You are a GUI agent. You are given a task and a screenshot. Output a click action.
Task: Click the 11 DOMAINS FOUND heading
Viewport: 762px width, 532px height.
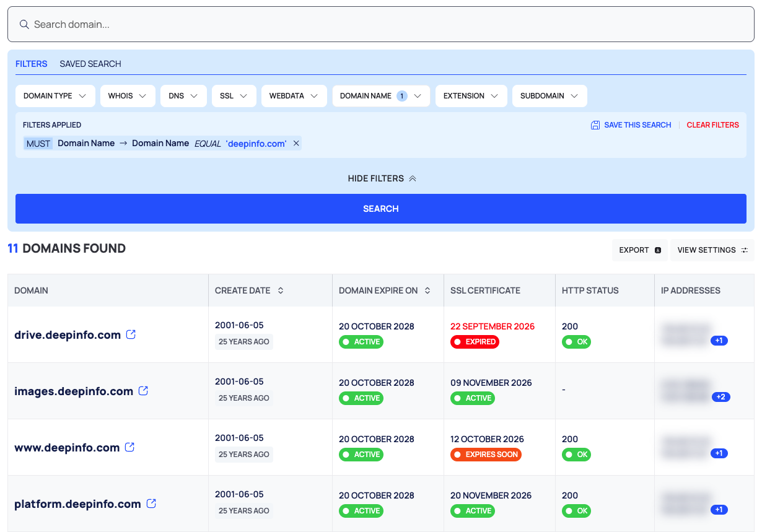pyautogui.click(x=66, y=248)
